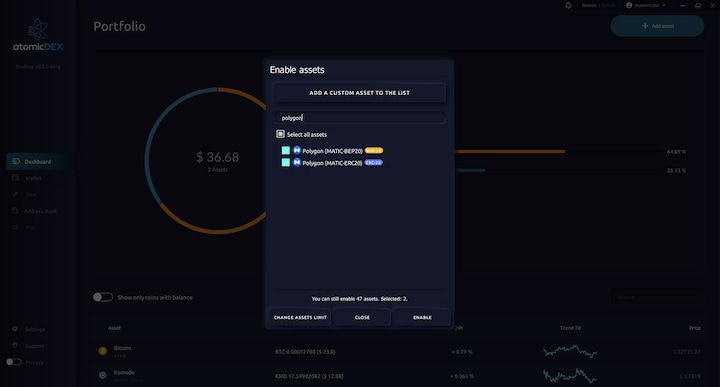
Task: Click the user account avatar icon
Action: pyautogui.click(x=629, y=6)
